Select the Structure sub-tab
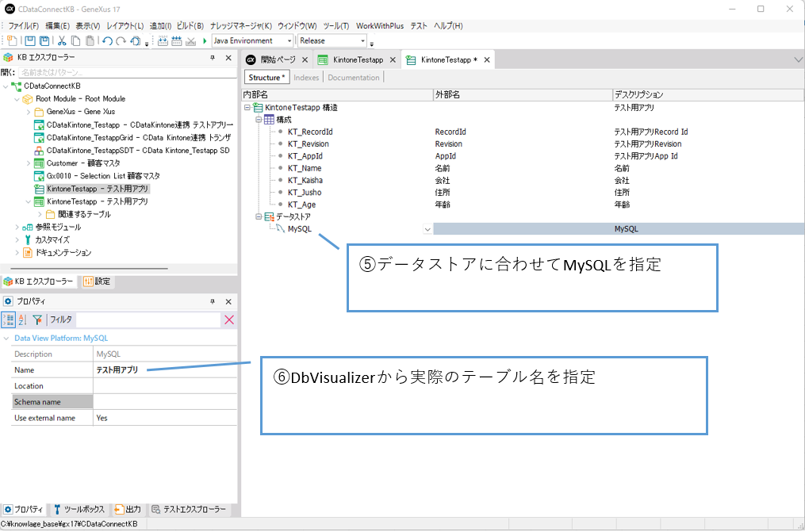805x532 pixels. pyautogui.click(x=266, y=78)
